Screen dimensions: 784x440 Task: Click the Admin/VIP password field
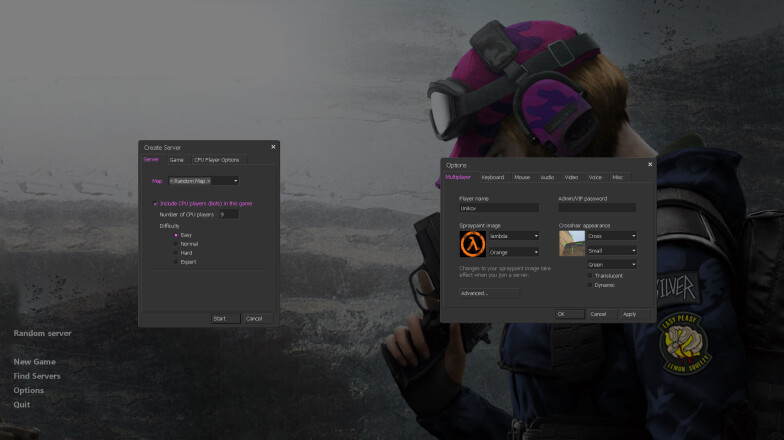[x=597, y=208]
